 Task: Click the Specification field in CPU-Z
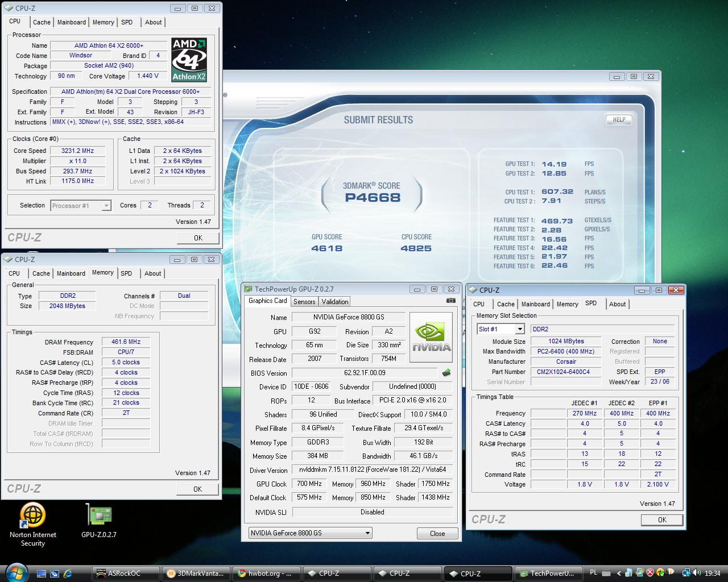click(x=130, y=92)
